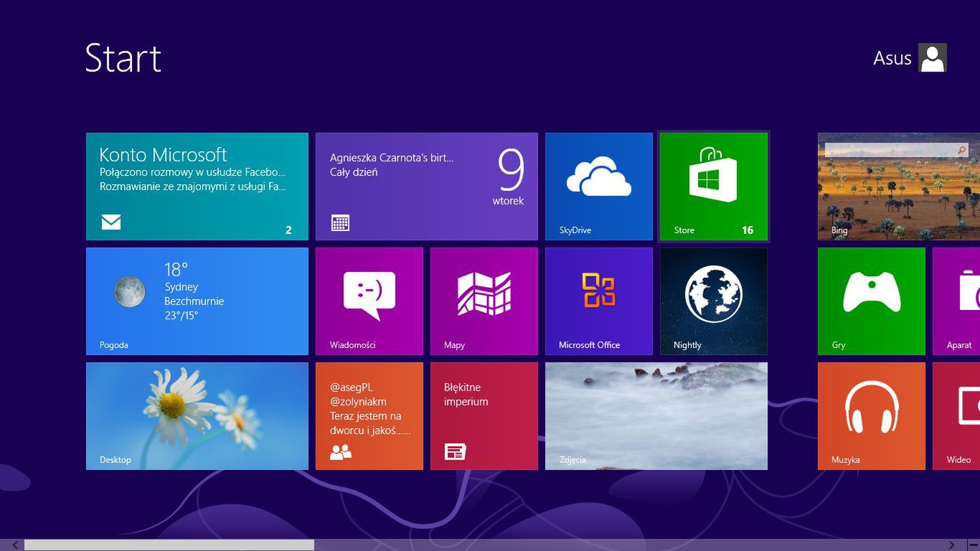Launch the Muzyka headphones tile
980x551 pixels.
click(871, 416)
